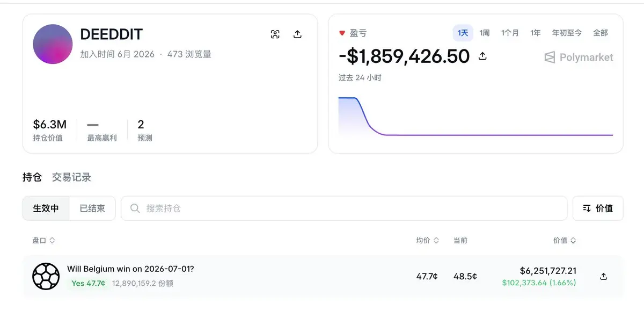Click the -$1,859,426.50 amount

404,56
